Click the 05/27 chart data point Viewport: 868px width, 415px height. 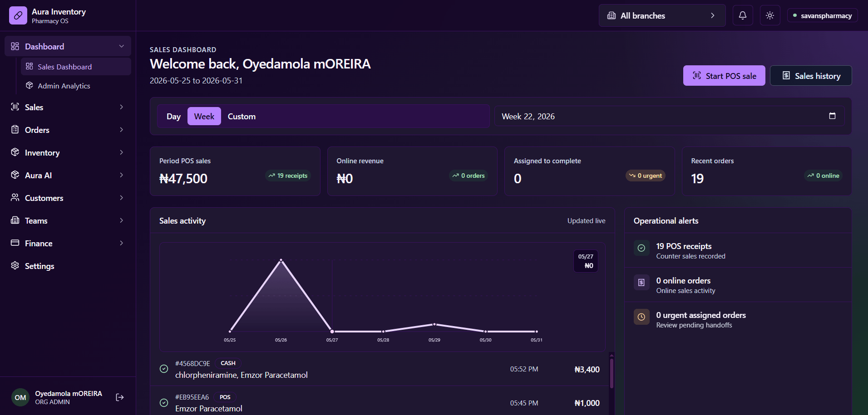tap(332, 332)
